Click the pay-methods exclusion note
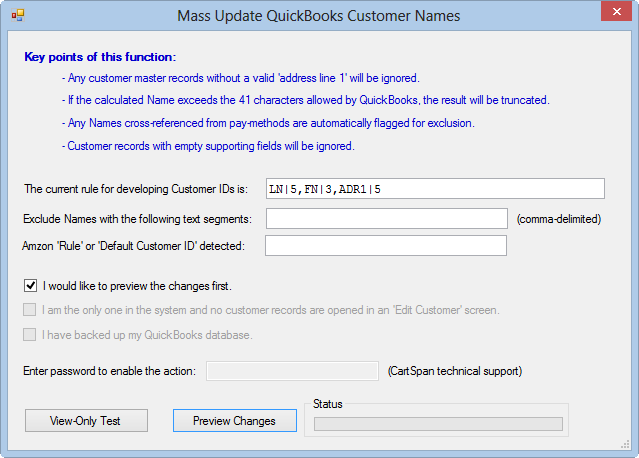The image size is (639, 458). (268, 123)
